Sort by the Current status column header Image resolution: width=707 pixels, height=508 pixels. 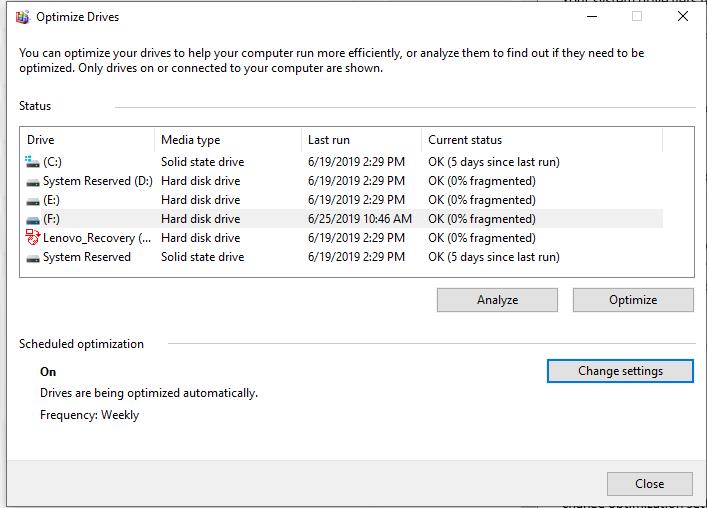pyautogui.click(x=542, y=140)
